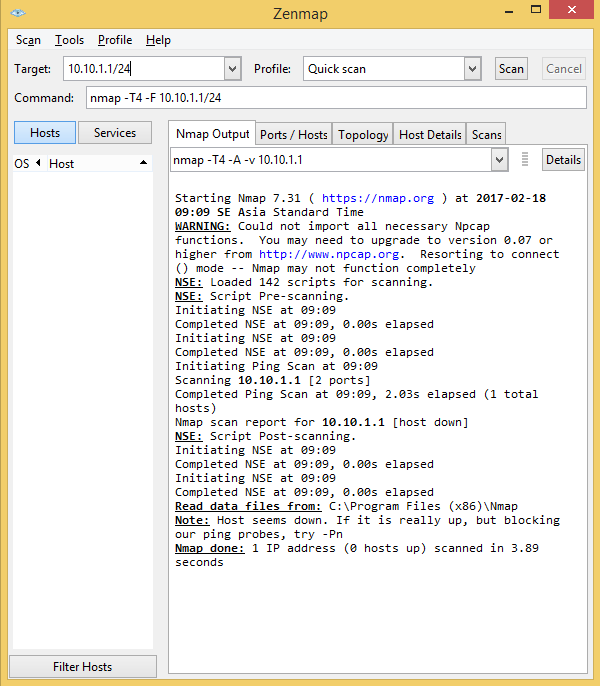Select the Services toggle button
Viewport: 600px width, 686px height.
click(115, 133)
